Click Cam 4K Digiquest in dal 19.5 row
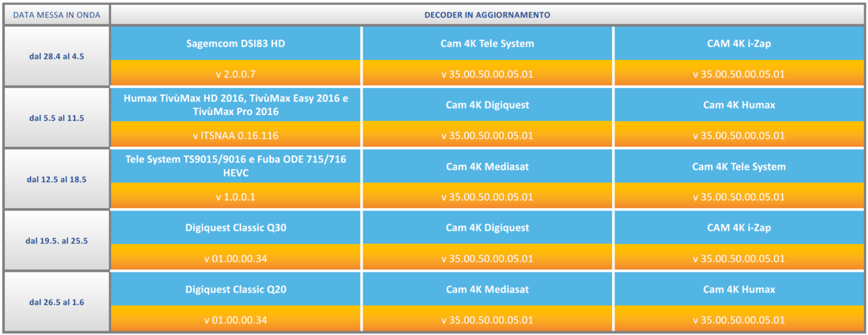Screen dimensions: 868x335 tap(487, 227)
